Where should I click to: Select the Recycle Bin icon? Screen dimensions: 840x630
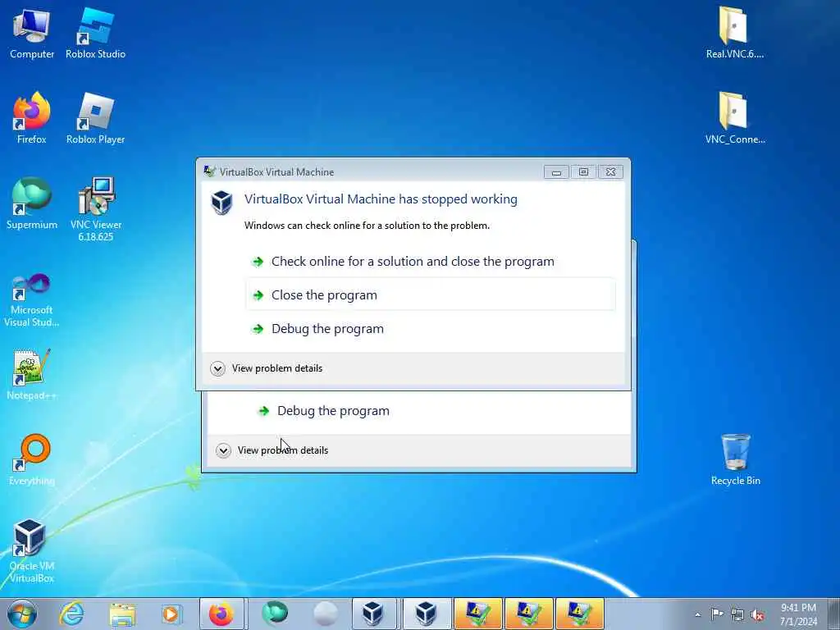(735, 459)
